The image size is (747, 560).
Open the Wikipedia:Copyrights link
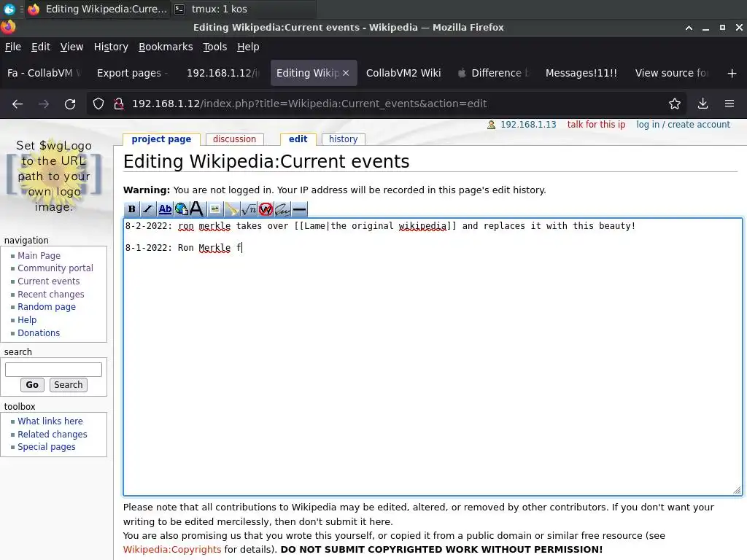pyautogui.click(x=172, y=550)
